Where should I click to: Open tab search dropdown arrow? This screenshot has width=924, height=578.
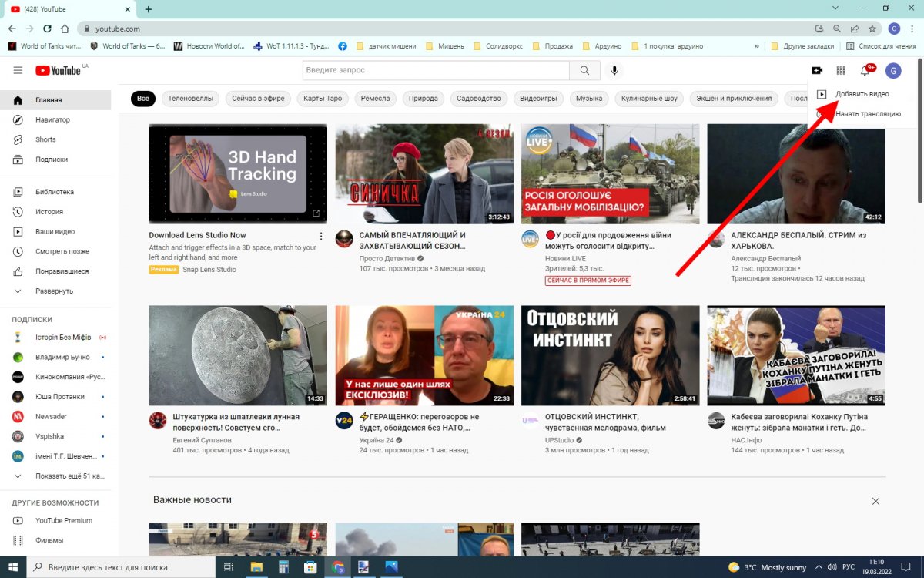coord(837,8)
